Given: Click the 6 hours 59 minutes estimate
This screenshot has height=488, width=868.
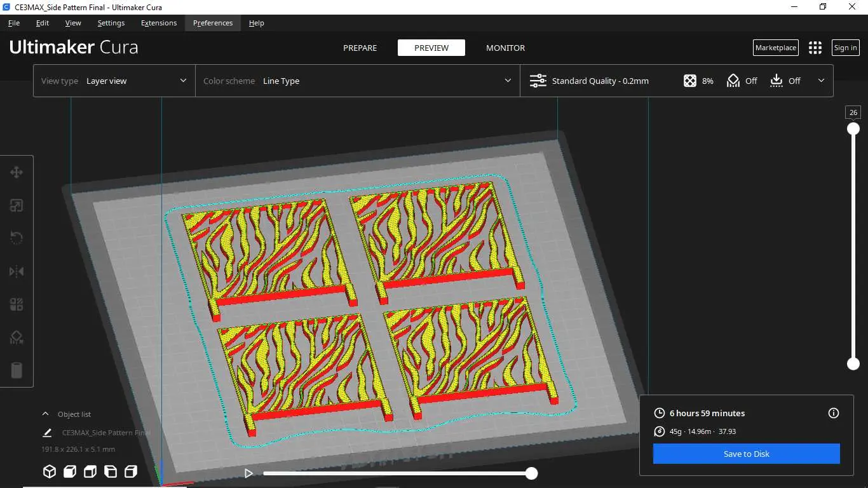Looking at the screenshot, I should coord(707,413).
